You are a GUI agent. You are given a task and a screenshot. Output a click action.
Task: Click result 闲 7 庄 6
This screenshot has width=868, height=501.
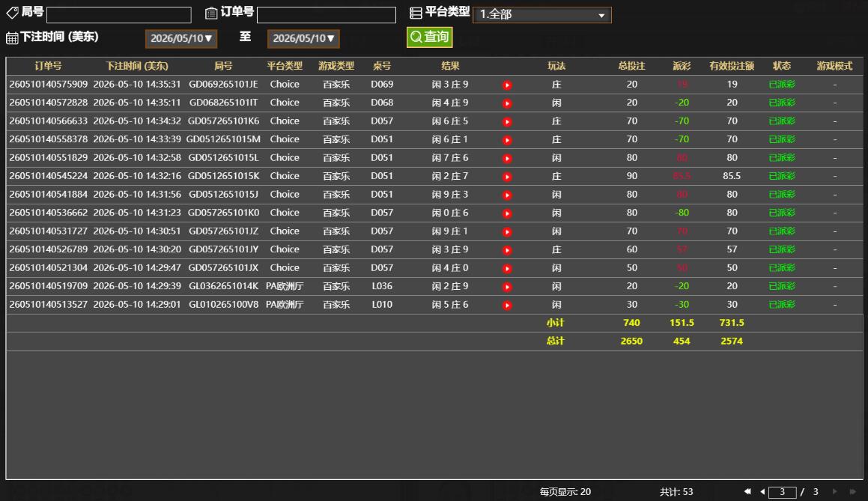coord(450,158)
